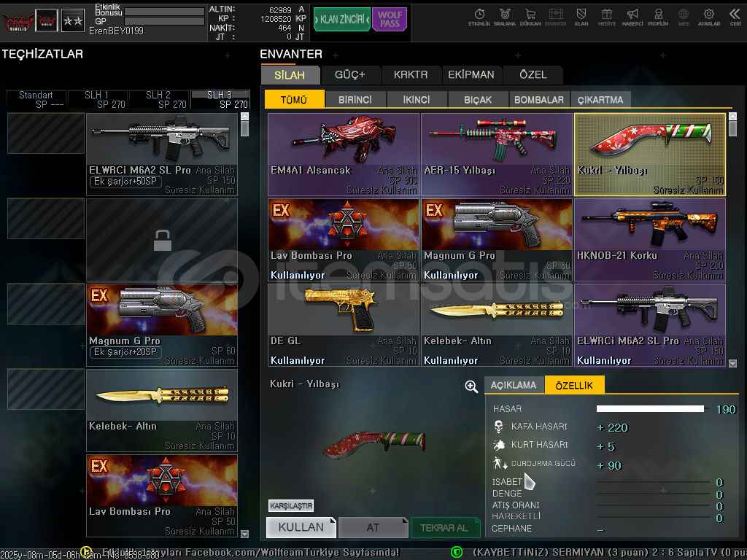This screenshot has height=560, width=747.
Task: Click equipped Lav Bombası Pro slot
Action: (x=162, y=496)
